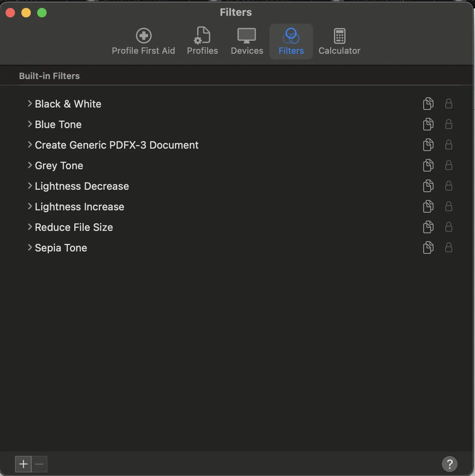Viewport: 475px width, 476px height.
Task: Select Create Generic PDFX-3 Document name
Action: 117,145
